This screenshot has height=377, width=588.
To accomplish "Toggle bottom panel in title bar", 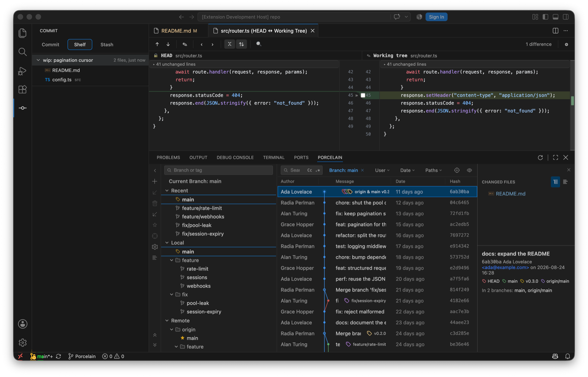I will tap(556, 17).
